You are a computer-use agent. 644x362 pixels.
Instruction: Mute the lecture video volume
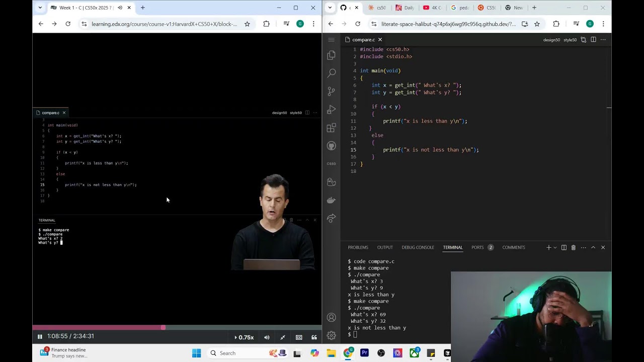267,337
